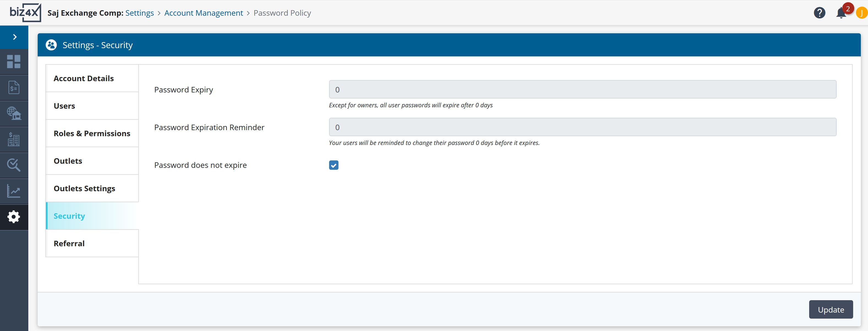868x331 pixels.
Task: Open the dashboard tiles icon in sidebar
Action: point(14,62)
